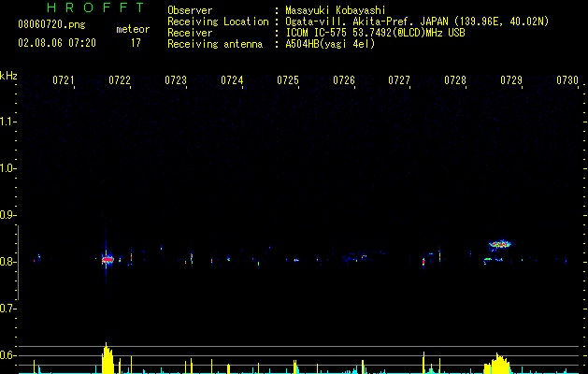Click the tallest yellow power peak near 0722

point(108,358)
